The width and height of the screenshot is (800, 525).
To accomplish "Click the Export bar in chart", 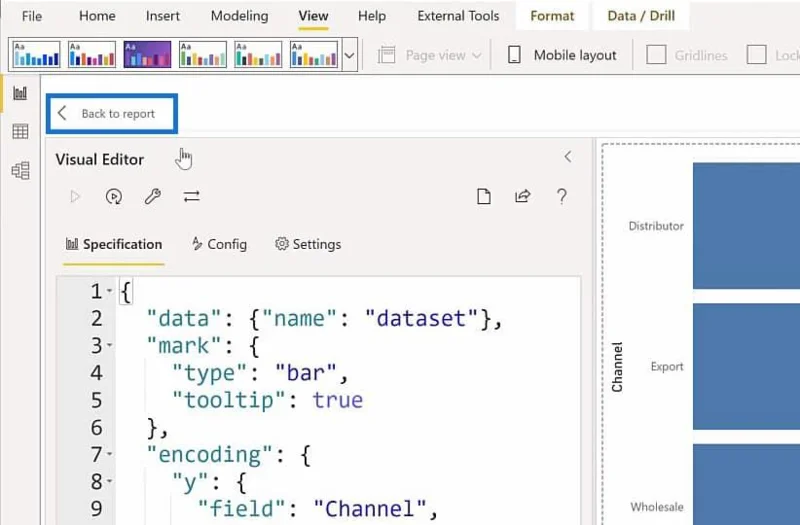I will 746,366.
